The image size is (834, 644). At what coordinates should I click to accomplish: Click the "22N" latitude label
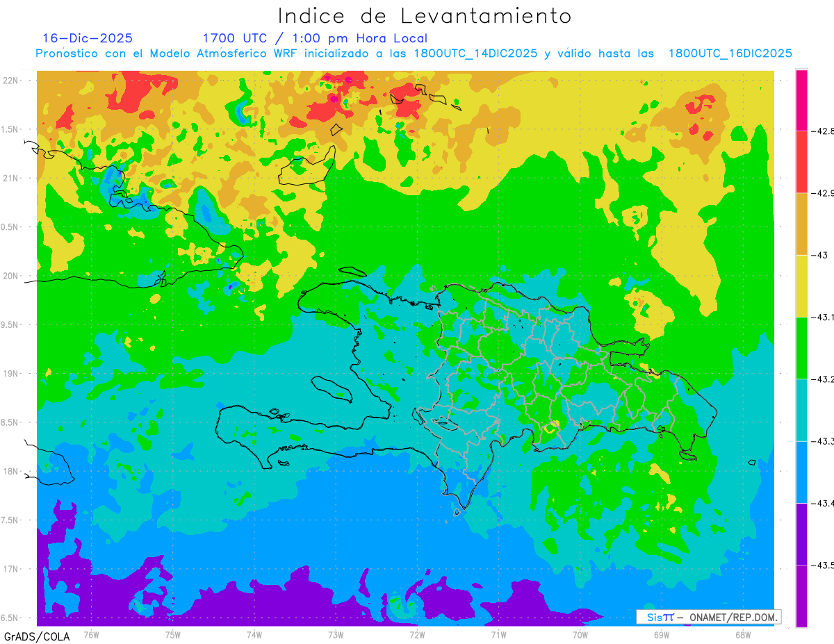[x=11, y=81]
